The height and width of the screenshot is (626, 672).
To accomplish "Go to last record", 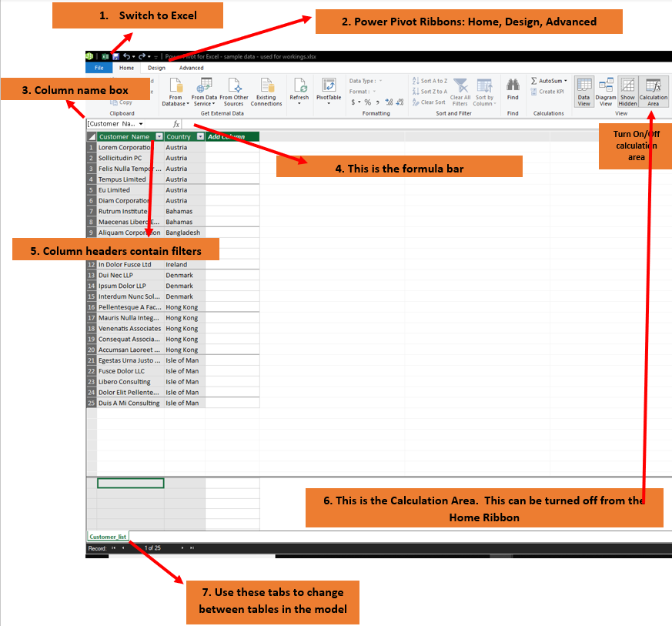I will coord(192,548).
